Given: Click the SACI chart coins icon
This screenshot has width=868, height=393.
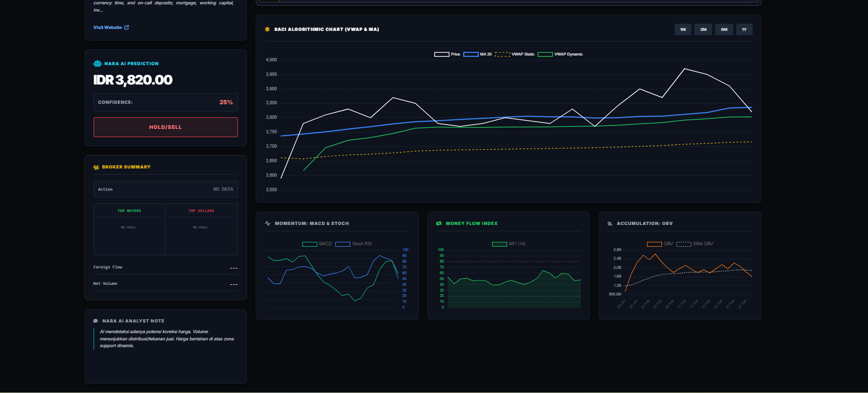Looking at the screenshot, I should tap(267, 29).
